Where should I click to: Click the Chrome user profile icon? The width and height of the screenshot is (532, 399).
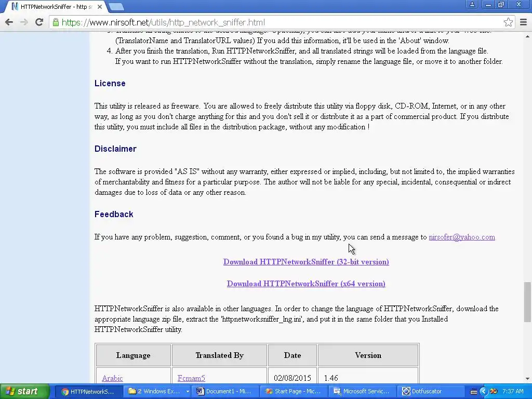(x=472, y=4)
